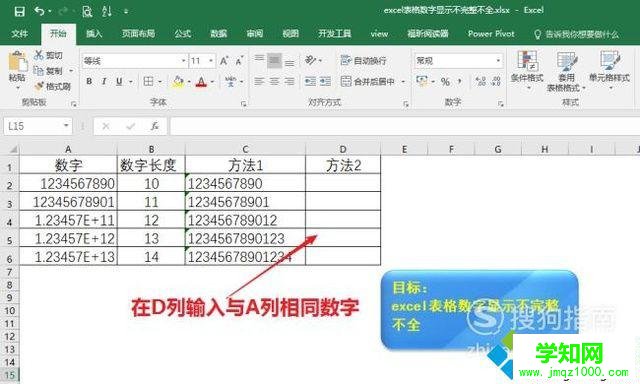The width and height of the screenshot is (640, 384).
Task: Open the 文件 file menu
Action: click(20, 33)
